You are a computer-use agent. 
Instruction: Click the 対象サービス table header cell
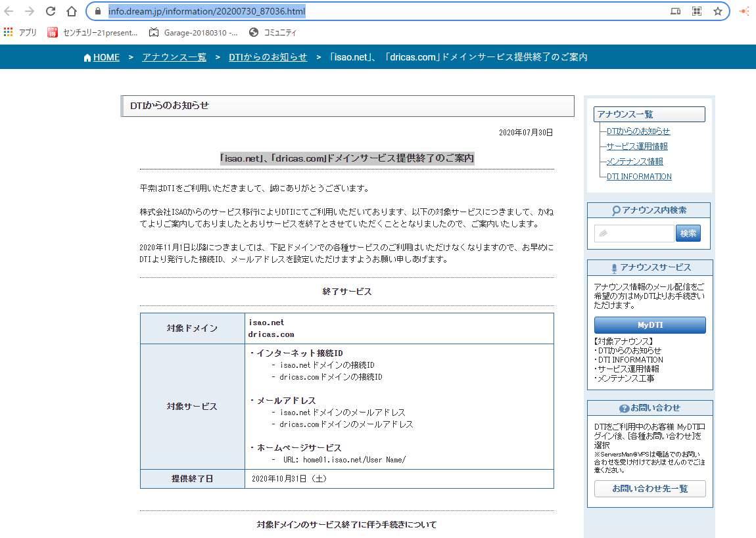point(193,407)
